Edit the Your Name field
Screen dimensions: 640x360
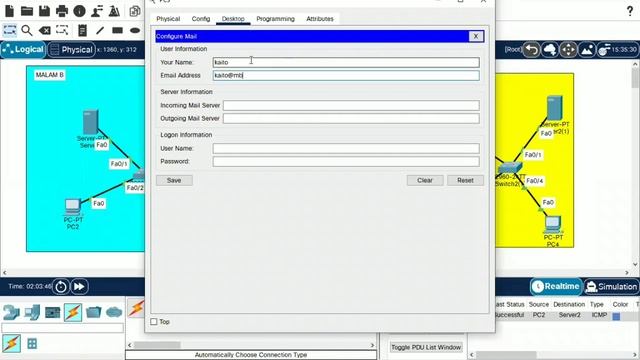346,62
